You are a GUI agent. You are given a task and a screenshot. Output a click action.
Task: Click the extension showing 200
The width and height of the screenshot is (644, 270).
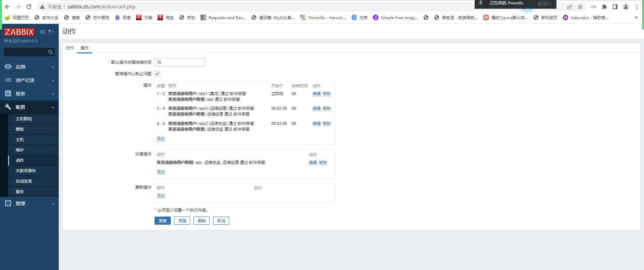point(594,7)
